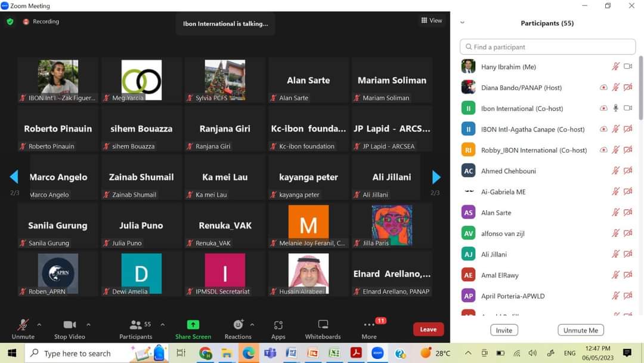This screenshot has height=363, width=644.
Task: Open the More options menu
Action: click(369, 330)
